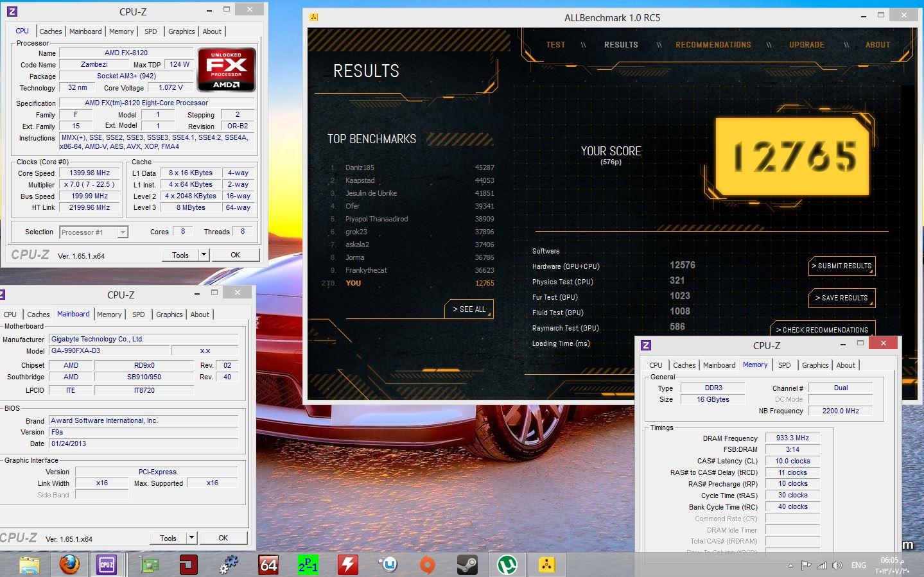
Task: Click SUBMIT RESULTS button
Action: (842, 266)
